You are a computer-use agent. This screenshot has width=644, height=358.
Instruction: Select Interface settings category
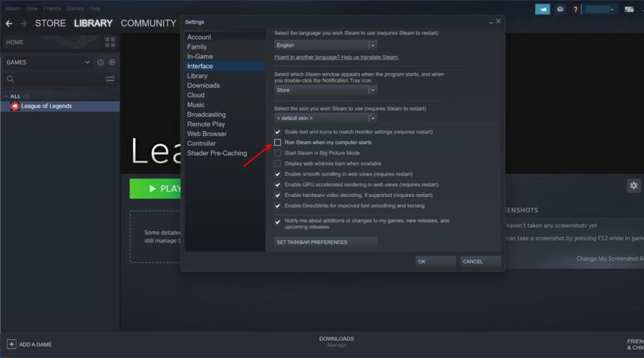tap(225, 66)
